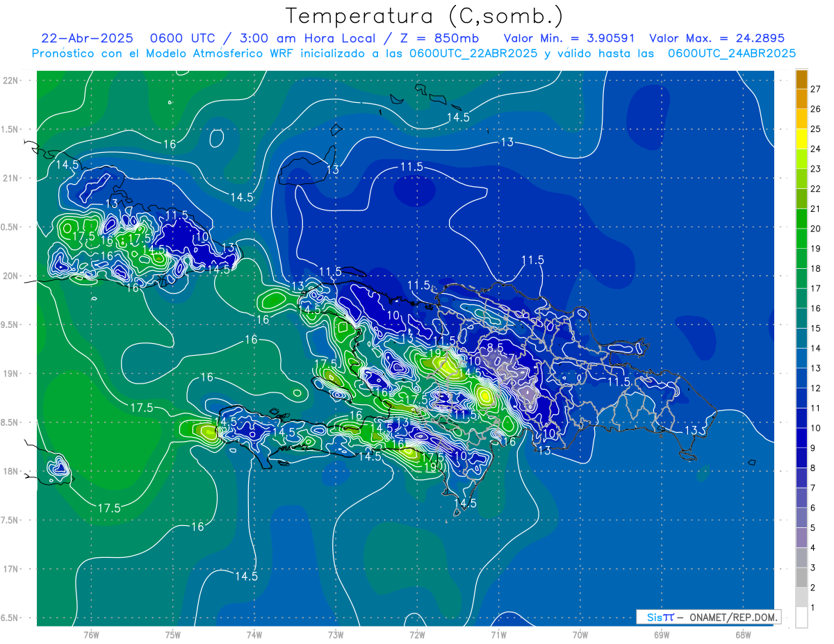Image resolution: width=834 pixels, height=644 pixels.
Task: Click the "76W" longitude axis label
Action: [x=91, y=635]
